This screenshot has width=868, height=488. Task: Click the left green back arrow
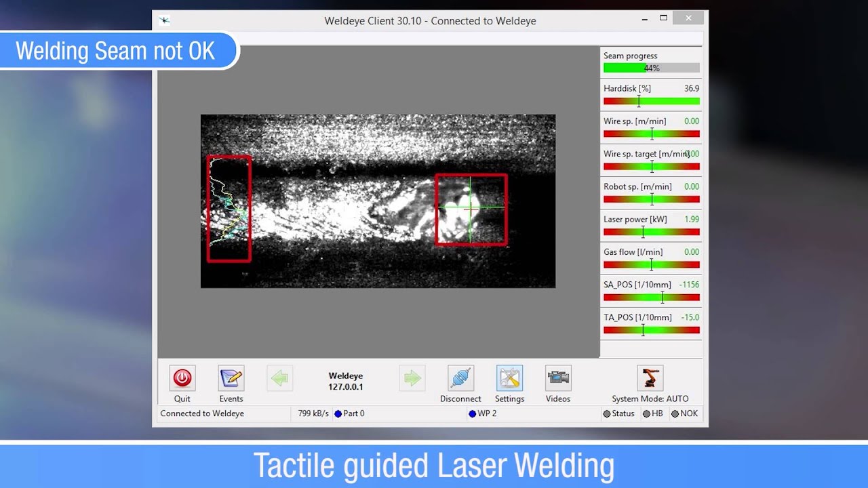[280, 378]
